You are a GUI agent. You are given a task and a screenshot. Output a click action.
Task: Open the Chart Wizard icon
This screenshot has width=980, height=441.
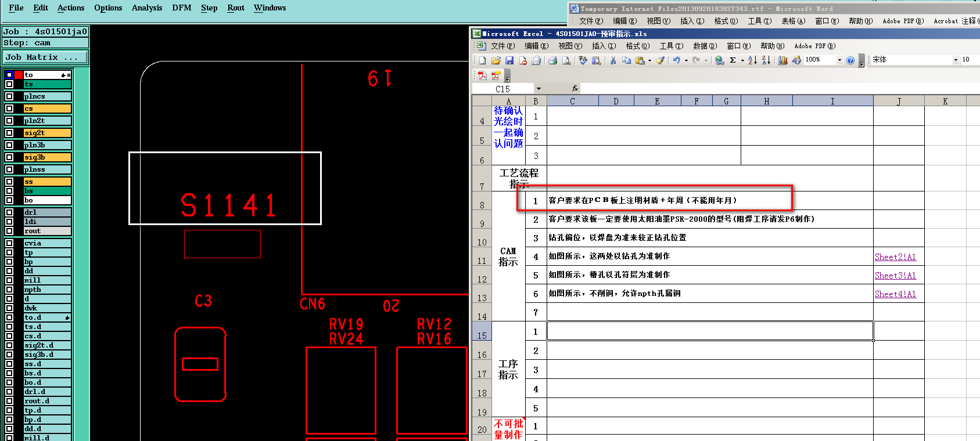coord(783,60)
